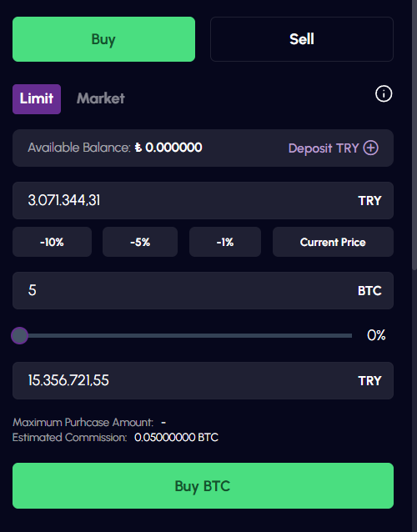Submit the order with Buy BTC
This screenshot has height=532, width=417.
click(203, 485)
